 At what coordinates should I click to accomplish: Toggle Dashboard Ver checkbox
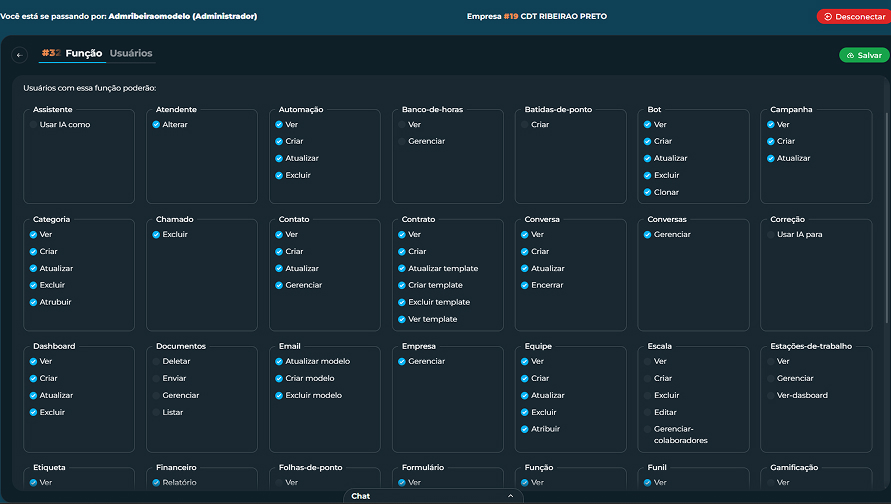point(33,361)
